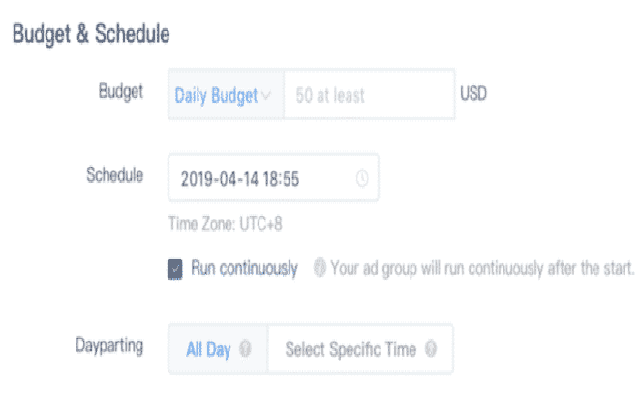Click the Schedule field label

click(x=115, y=175)
